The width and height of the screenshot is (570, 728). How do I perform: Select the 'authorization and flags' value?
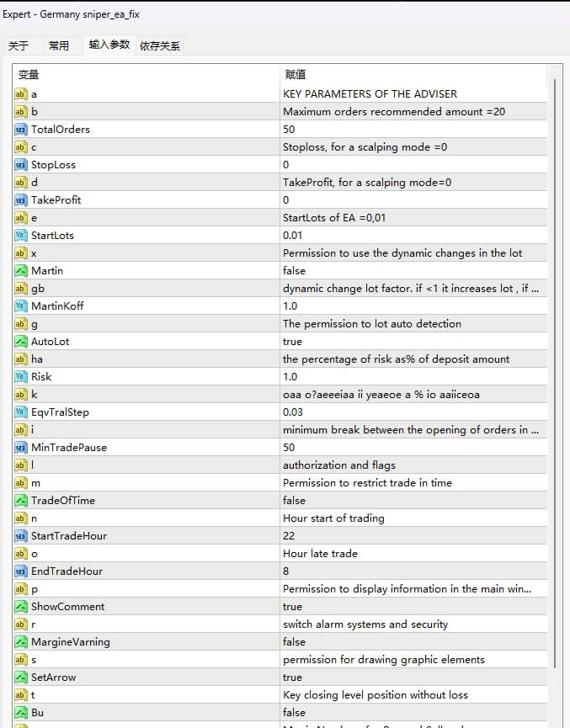pyautogui.click(x=339, y=465)
